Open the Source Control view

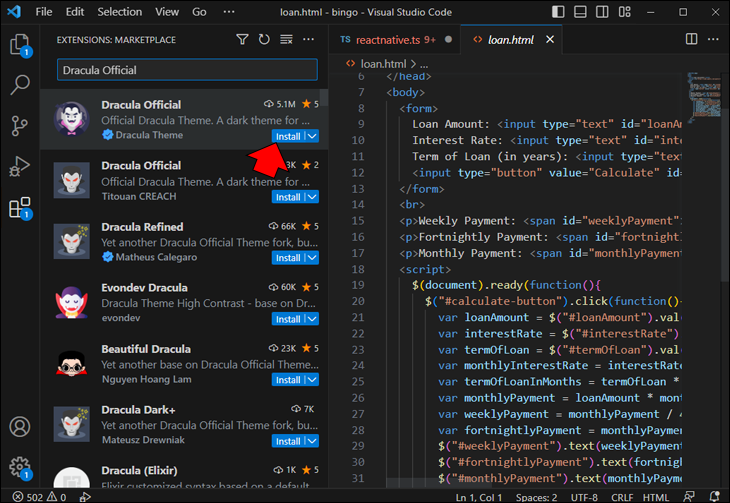20,126
